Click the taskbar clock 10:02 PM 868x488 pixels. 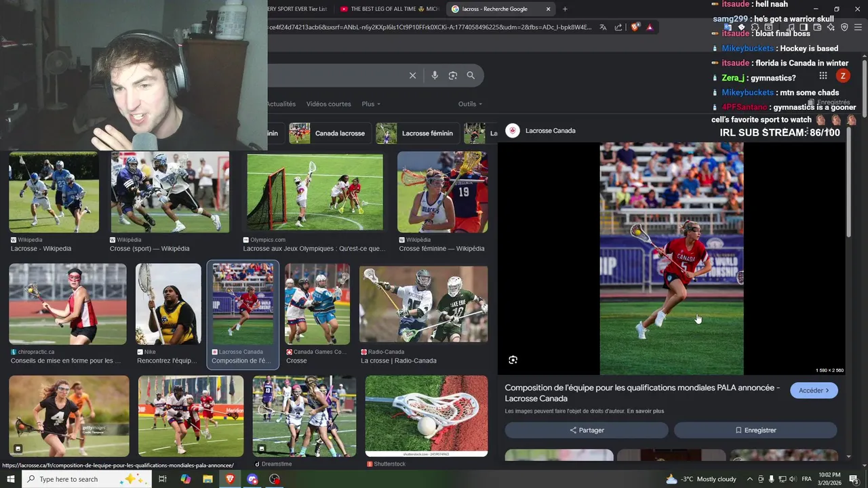[829, 479]
